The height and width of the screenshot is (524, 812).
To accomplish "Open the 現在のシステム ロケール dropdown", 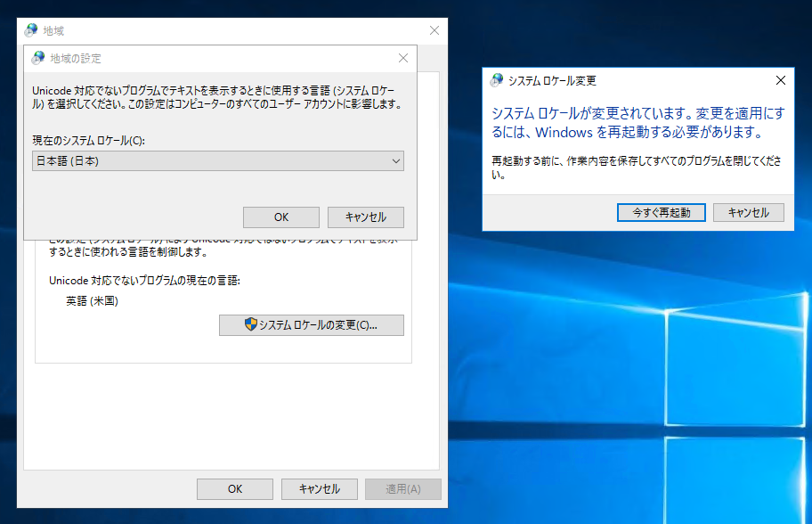I will 218,161.
